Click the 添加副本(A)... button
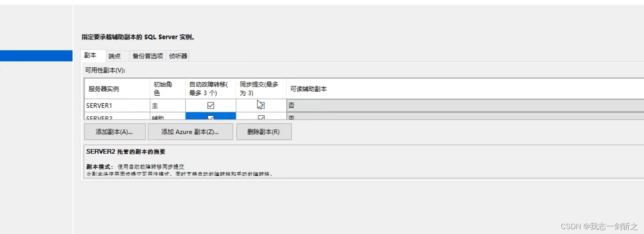Screen dimensions: 644x234 [114, 132]
